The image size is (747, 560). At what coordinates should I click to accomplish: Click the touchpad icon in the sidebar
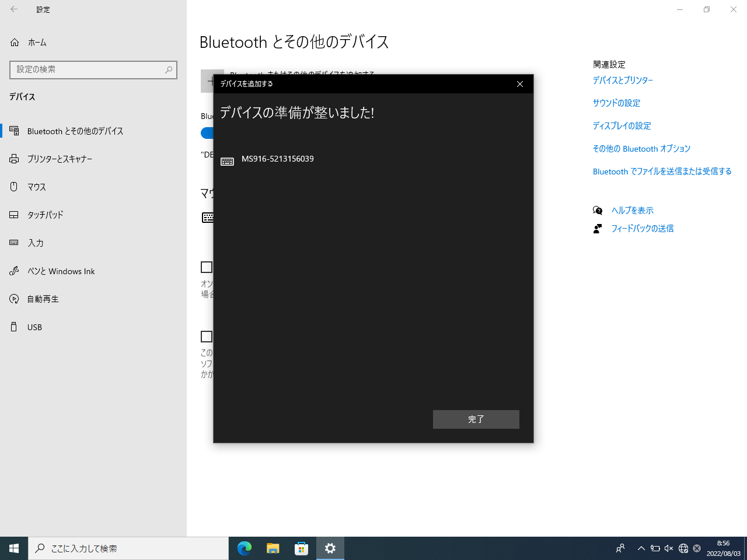click(x=15, y=215)
